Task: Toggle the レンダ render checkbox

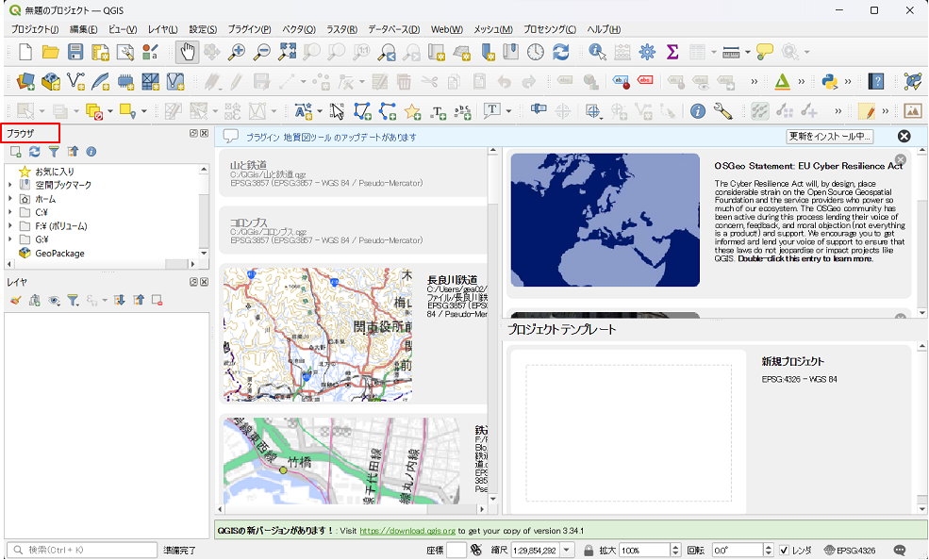Action: [x=784, y=551]
